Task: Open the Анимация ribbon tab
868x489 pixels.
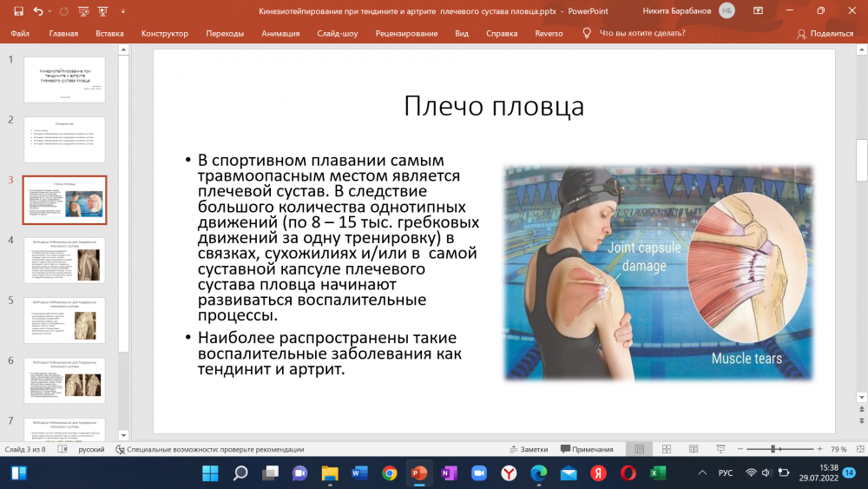Action: point(280,33)
